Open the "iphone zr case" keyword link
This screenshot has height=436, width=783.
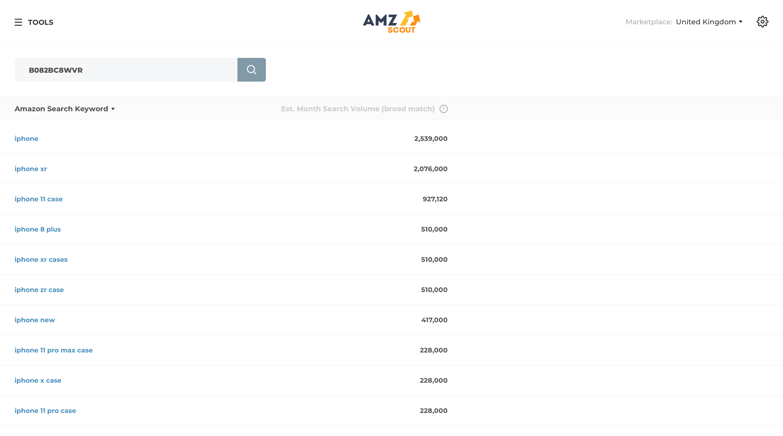coord(39,290)
